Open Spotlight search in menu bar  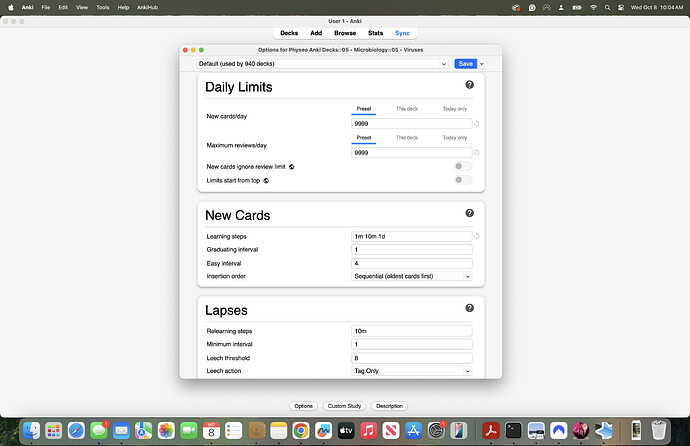(x=607, y=7)
